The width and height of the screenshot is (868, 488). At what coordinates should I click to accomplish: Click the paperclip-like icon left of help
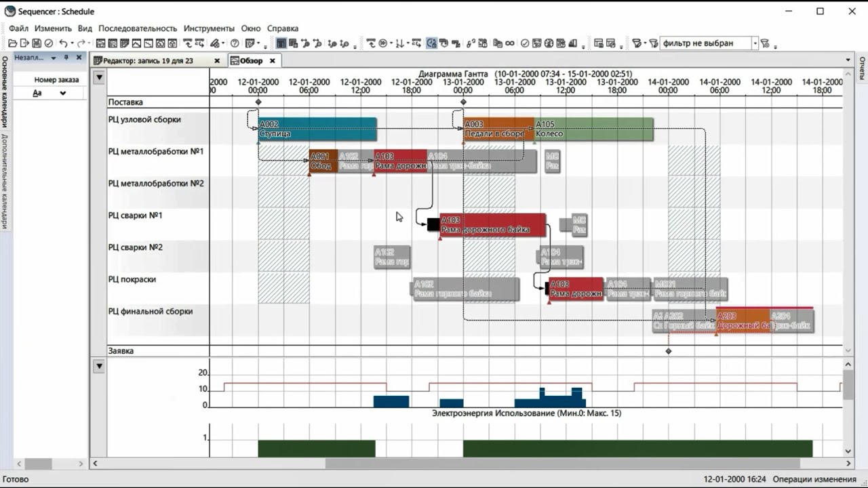tap(214, 43)
